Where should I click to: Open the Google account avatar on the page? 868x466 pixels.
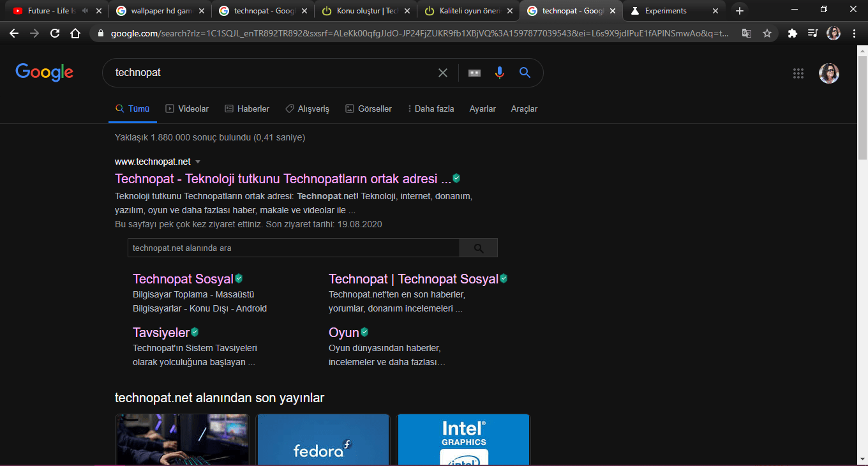click(x=829, y=73)
